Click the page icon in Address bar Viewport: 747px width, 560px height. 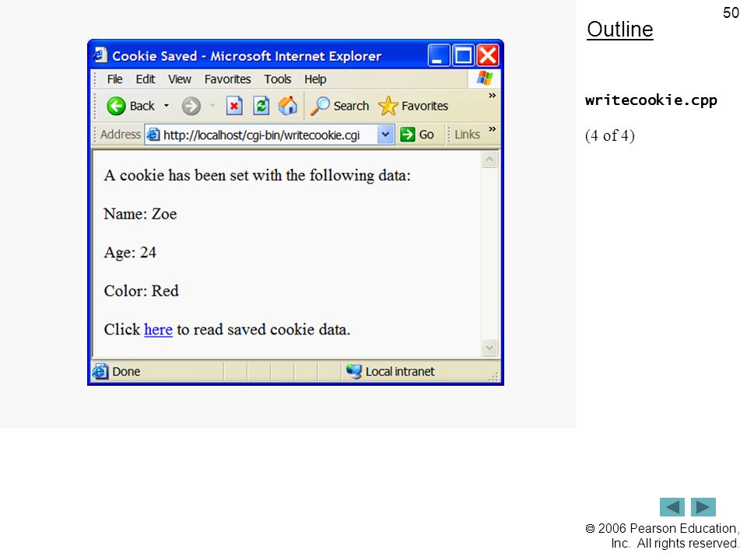point(153,135)
